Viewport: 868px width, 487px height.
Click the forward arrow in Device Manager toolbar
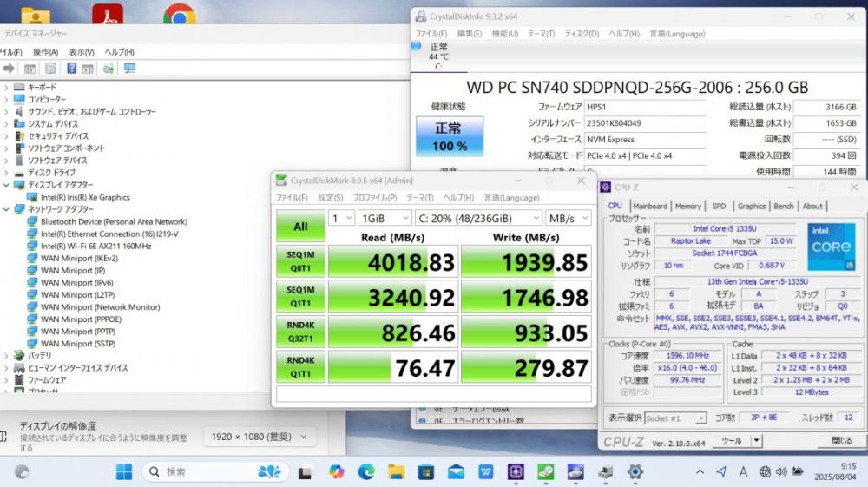pyautogui.click(x=9, y=68)
